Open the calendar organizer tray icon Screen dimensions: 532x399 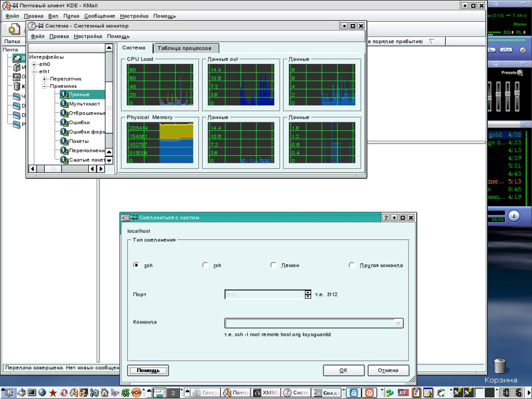point(428,393)
